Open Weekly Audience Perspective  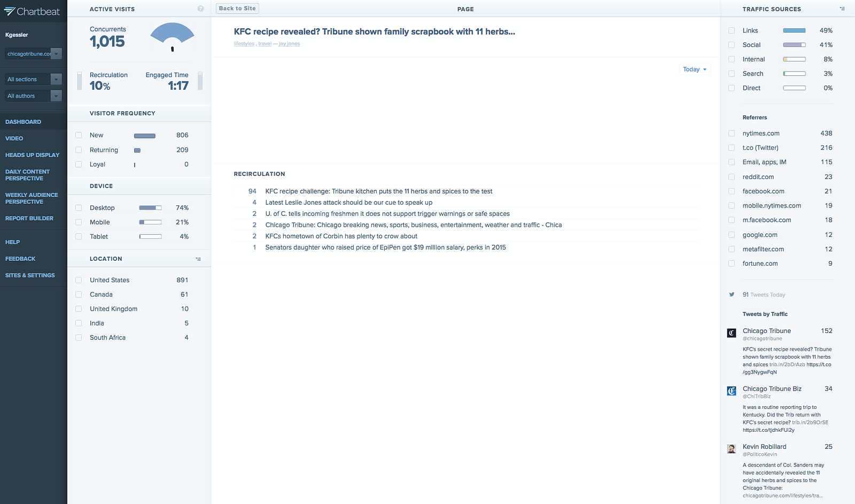[x=32, y=198]
